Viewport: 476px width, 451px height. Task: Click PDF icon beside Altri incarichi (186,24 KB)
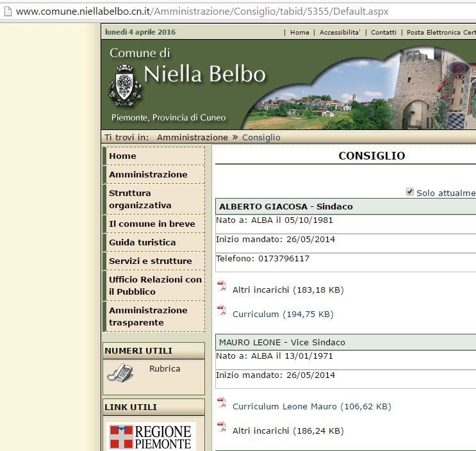(222, 427)
